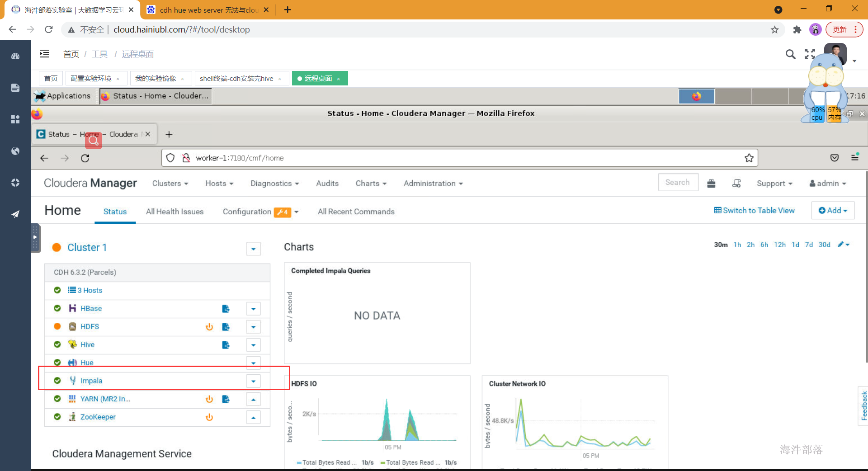
Task: Go back in Firefox
Action: tap(44, 158)
